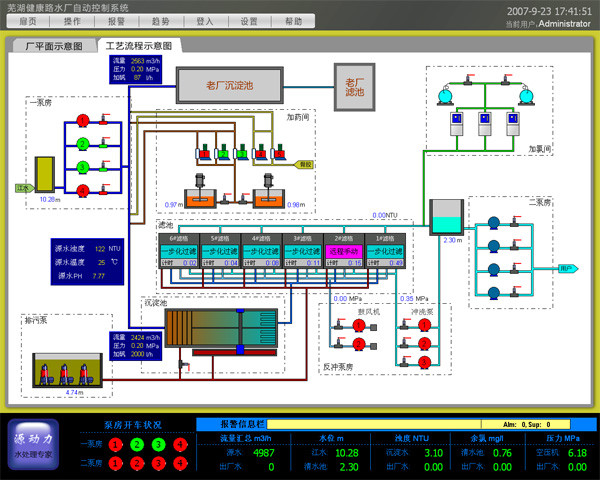This screenshot has width=600, height=480.
Task: Toggle 二泵房 pump 4 status indicator
Action: pyautogui.click(x=179, y=463)
